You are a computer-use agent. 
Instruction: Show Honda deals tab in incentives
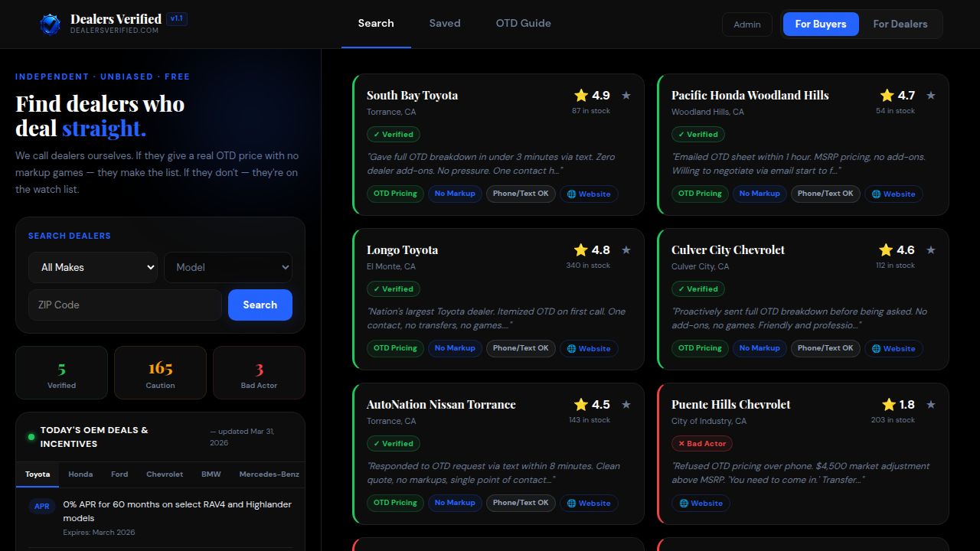click(x=80, y=474)
